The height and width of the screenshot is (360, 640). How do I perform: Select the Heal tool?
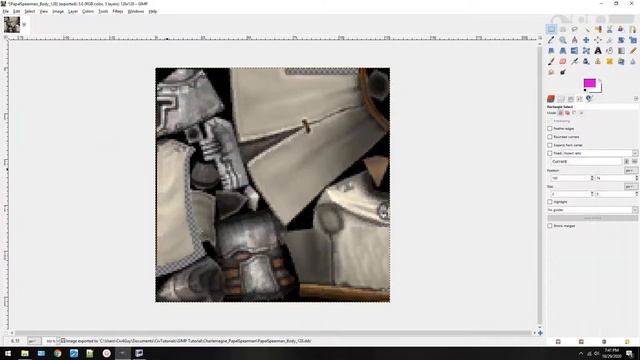point(609,61)
